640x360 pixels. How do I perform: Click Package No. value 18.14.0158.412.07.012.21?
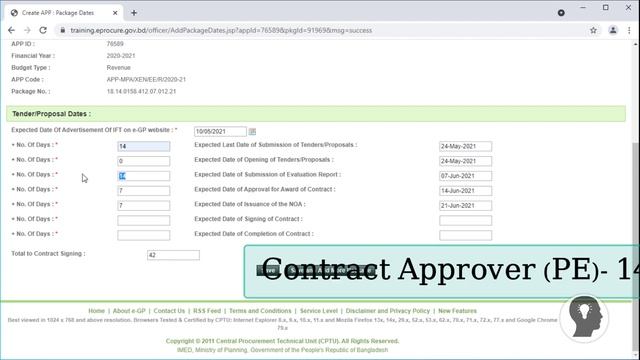141,91
